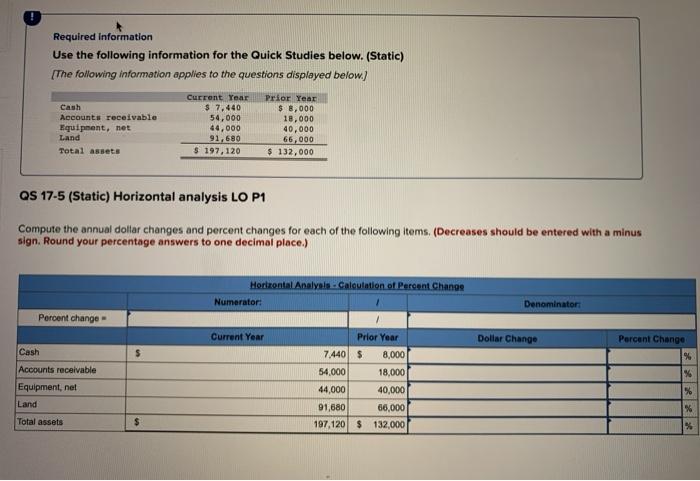Click Land Dollar Change input

507,408
